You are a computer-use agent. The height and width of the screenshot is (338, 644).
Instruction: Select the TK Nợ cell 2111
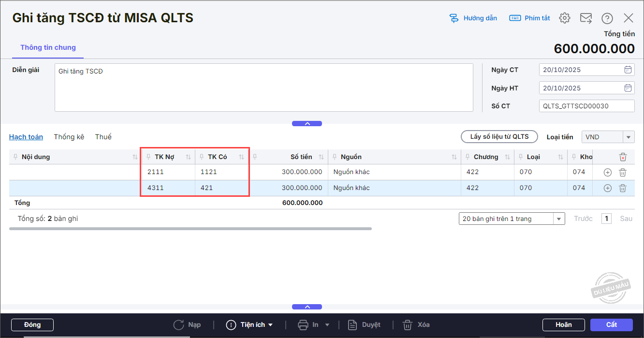[168, 172]
